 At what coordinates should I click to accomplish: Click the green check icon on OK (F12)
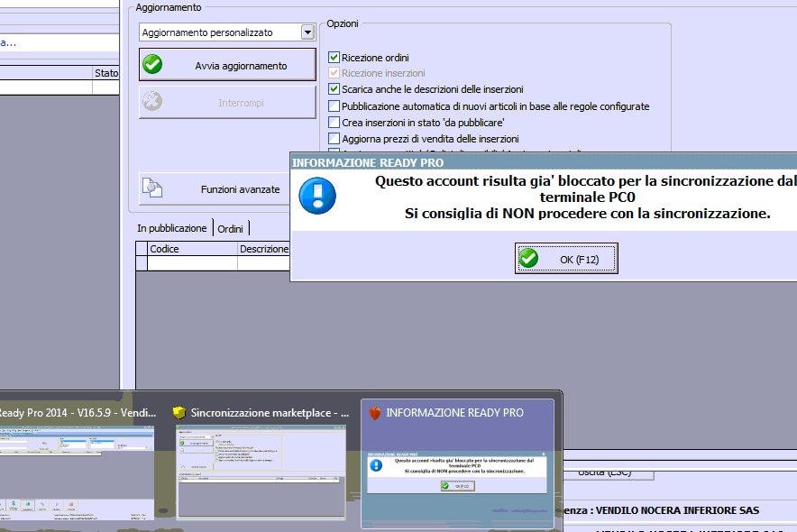click(x=528, y=258)
